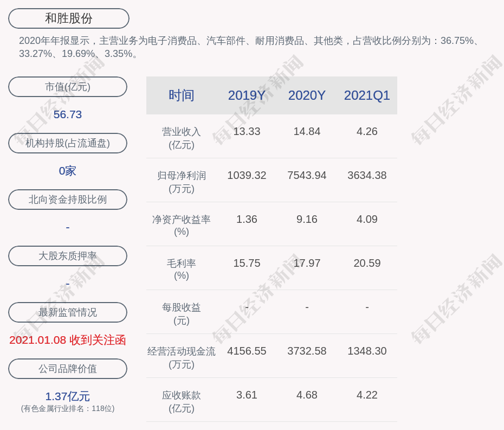Open the red 2021.01.08 收到关注函 notice
This screenshot has height=430, width=504.
pos(68,340)
